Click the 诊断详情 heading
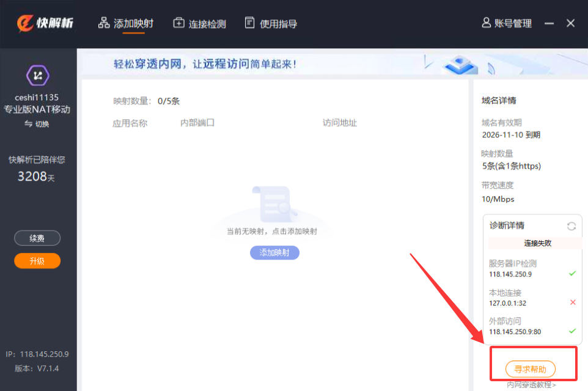This screenshot has width=588, height=391. 507,225
